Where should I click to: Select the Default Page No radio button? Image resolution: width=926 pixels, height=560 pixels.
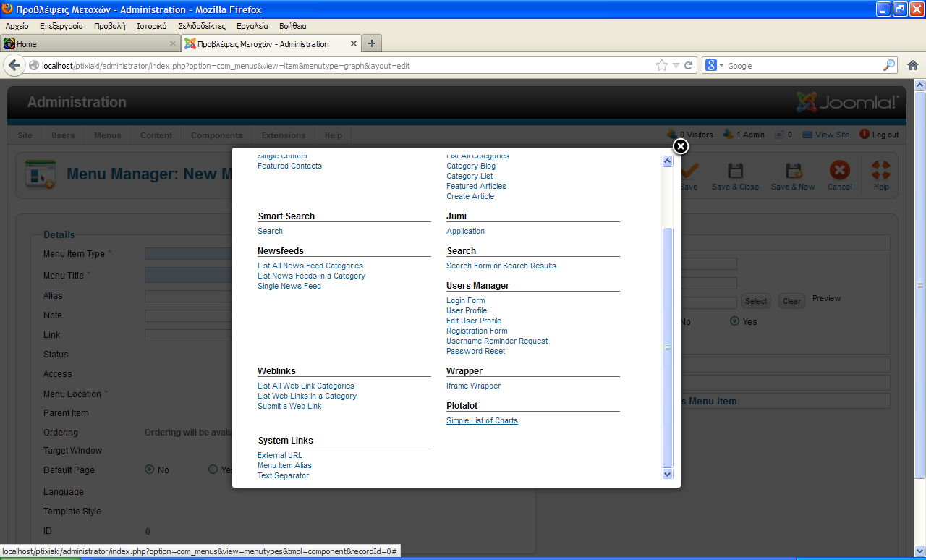pos(150,470)
